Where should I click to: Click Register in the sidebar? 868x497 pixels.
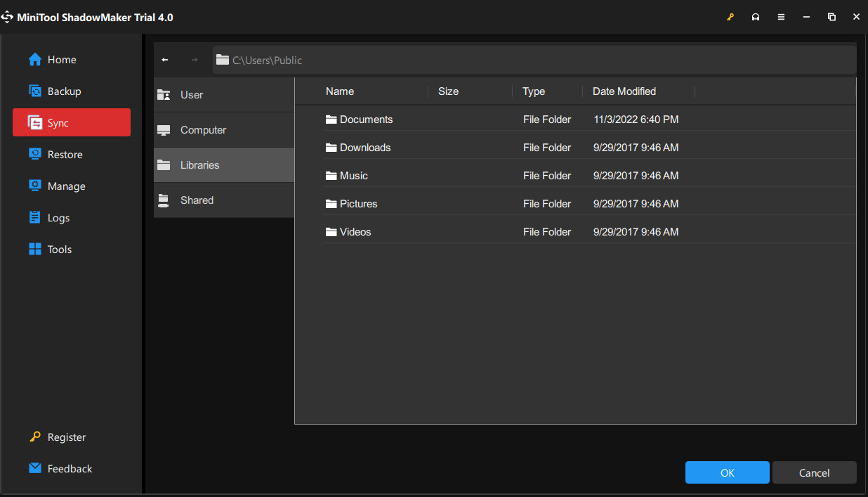(72, 437)
